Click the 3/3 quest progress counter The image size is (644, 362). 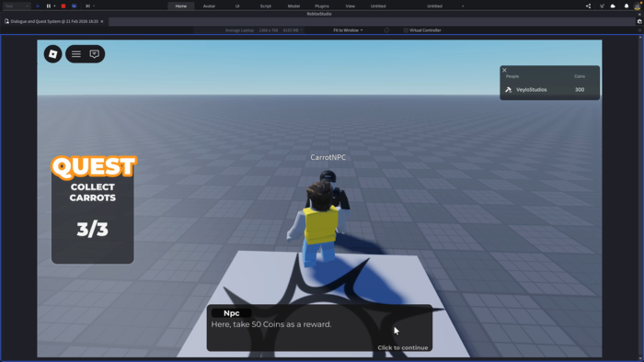[x=92, y=229]
